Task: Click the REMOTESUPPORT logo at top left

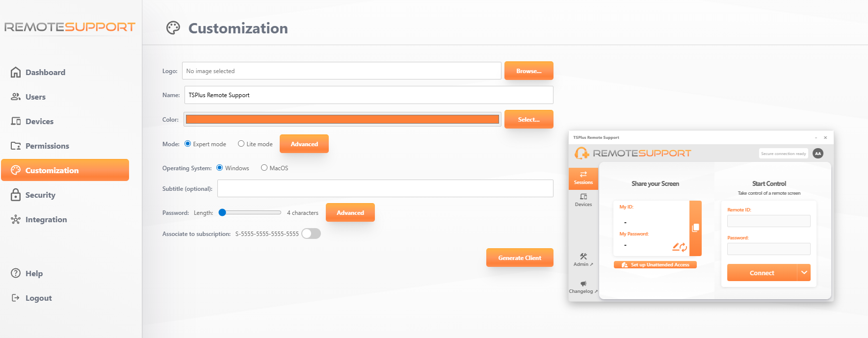Action: (x=70, y=27)
